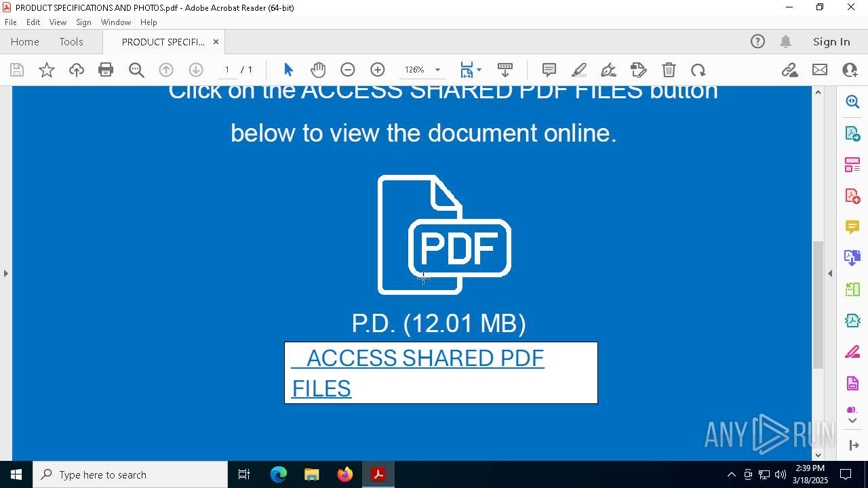Go to the next page
Viewport: 868px width, 488px height.
pos(196,70)
